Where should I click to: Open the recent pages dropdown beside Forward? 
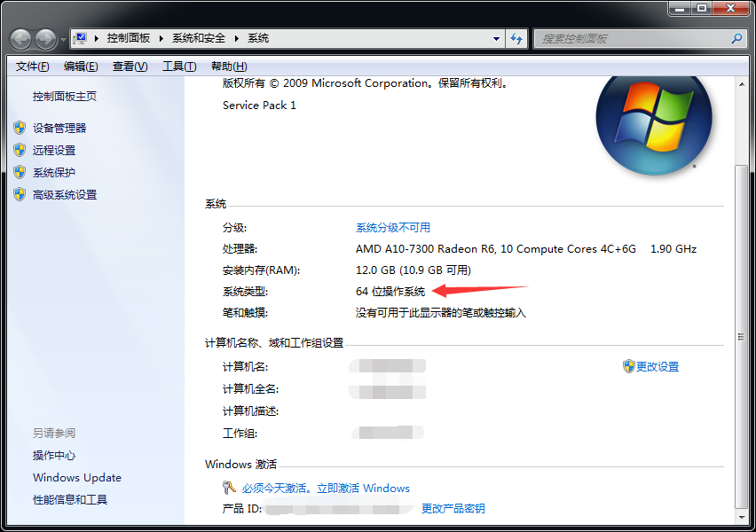tap(63, 40)
